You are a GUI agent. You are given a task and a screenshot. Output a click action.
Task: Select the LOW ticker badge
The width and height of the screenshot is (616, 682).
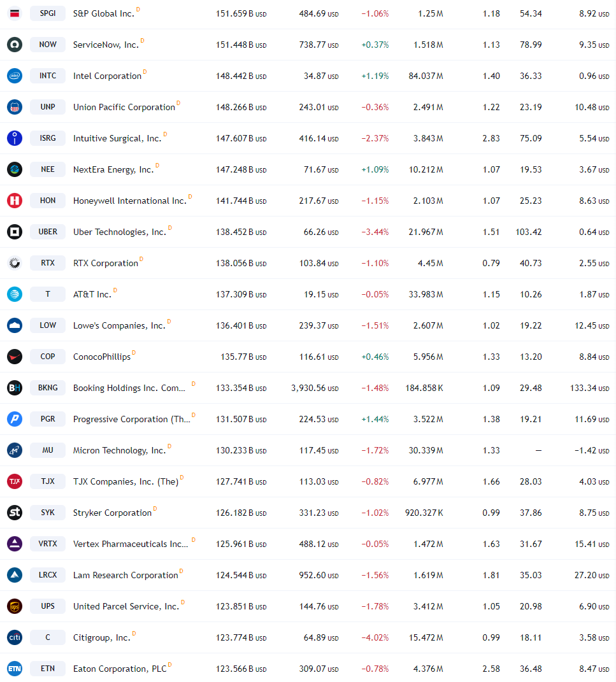pyautogui.click(x=48, y=325)
